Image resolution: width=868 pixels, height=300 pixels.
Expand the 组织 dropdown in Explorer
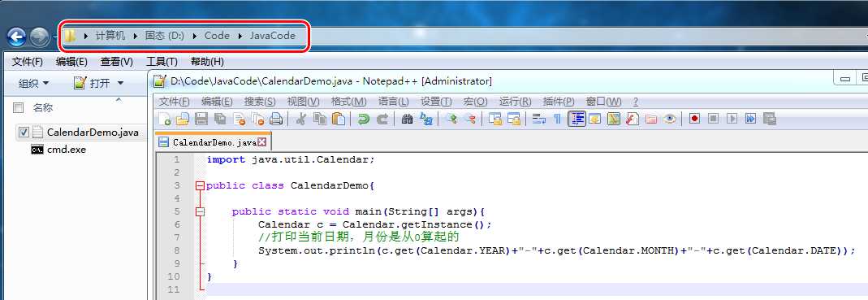[34, 83]
